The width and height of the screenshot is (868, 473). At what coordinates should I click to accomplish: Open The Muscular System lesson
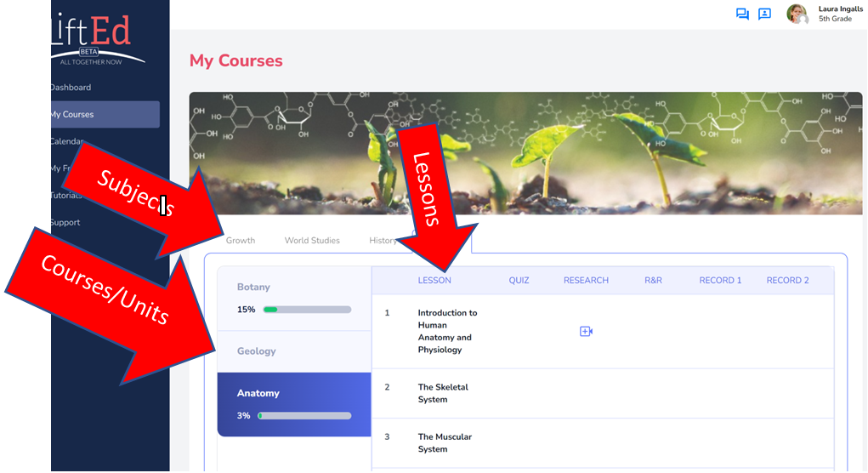[x=445, y=443]
